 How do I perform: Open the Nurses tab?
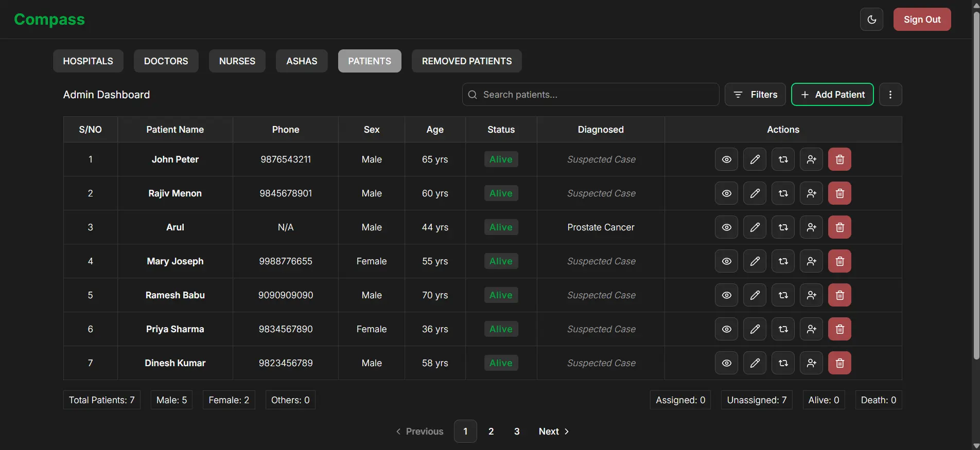point(237,61)
